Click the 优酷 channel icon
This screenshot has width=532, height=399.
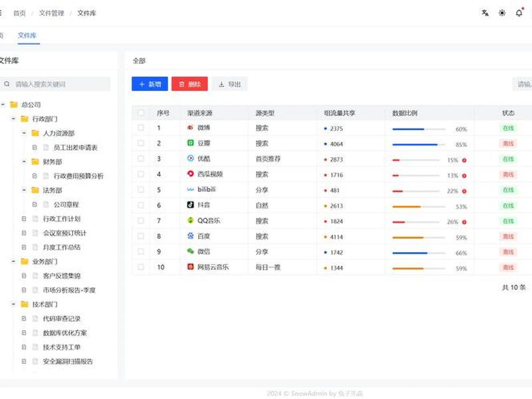coord(190,158)
